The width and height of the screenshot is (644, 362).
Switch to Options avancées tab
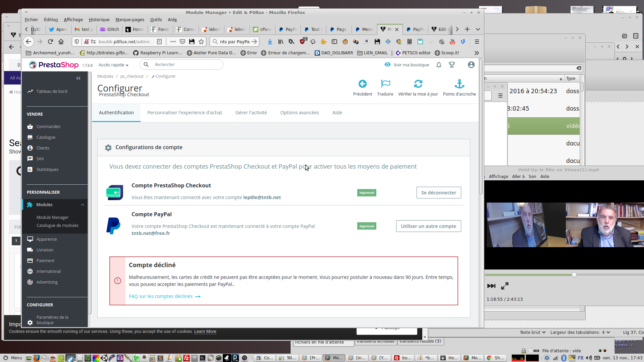300,113
